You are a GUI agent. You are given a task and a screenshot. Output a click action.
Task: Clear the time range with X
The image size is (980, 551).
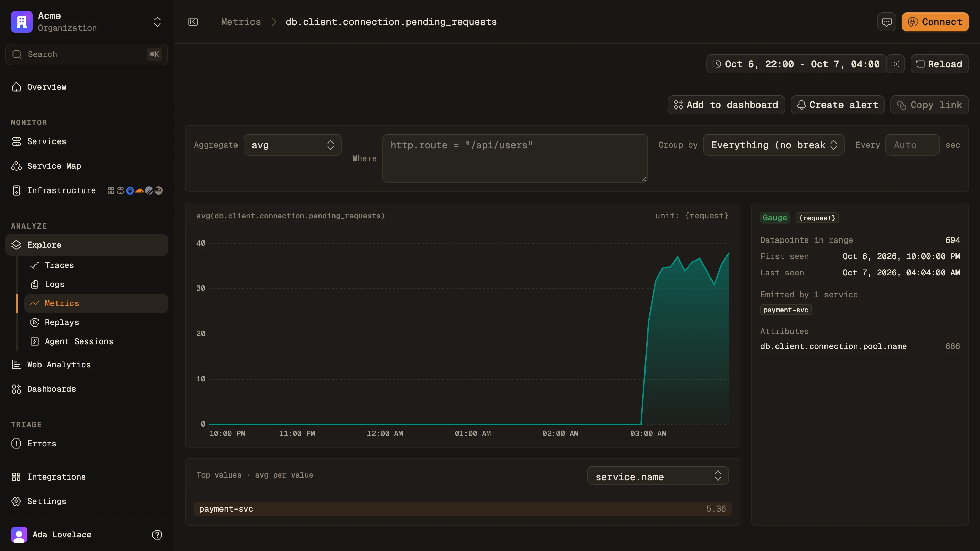[x=896, y=64]
